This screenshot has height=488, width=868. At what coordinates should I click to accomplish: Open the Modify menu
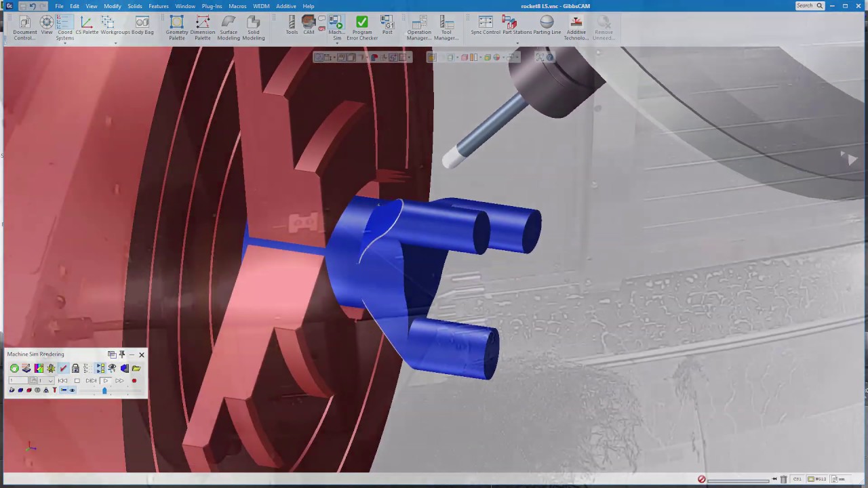113,6
